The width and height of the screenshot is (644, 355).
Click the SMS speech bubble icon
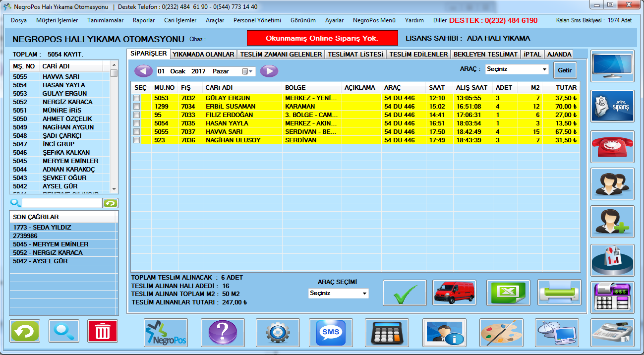coord(331,333)
